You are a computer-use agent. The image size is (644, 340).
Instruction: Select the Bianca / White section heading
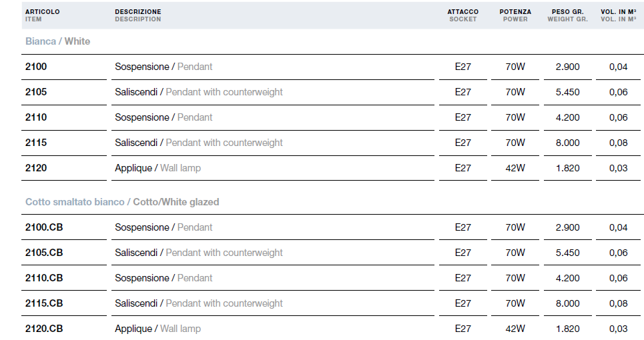pos(58,41)
